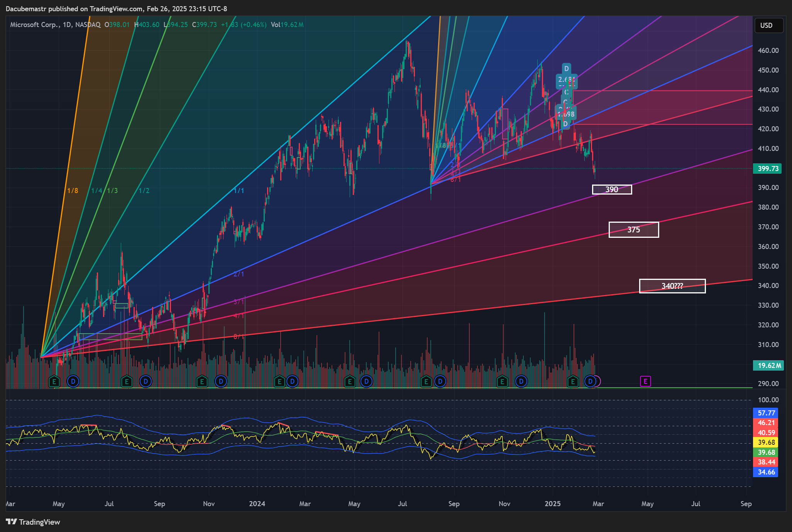This screenshot has height=532, width=792.
Task: Open the dividend D marker after May 2024
Action: coord(366,382)
